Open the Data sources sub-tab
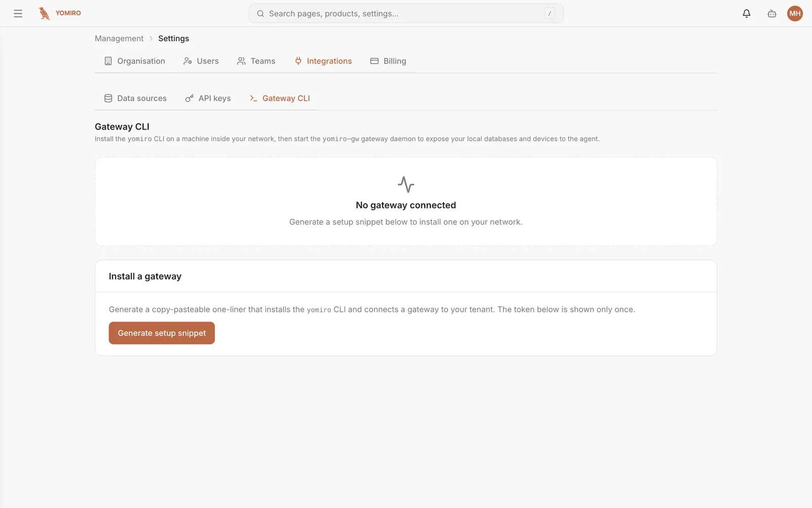 click(136, 99)
